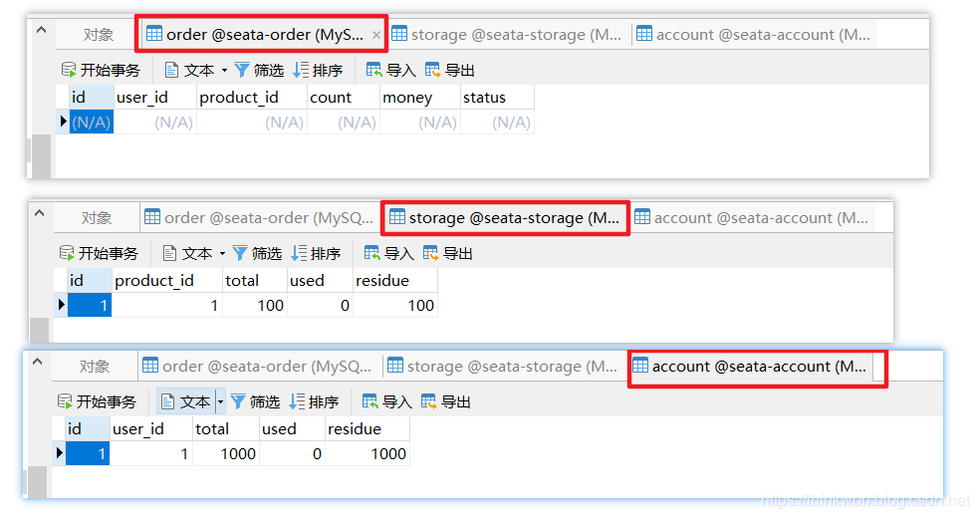Click Begin Transaction (开始事务) above the order table
This screenshot has height=519, width=980.
click(101, 70)
